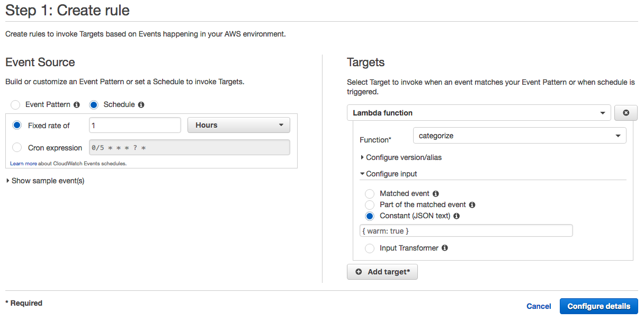Select Input Transformer for configure input

[x=369, y=248]
